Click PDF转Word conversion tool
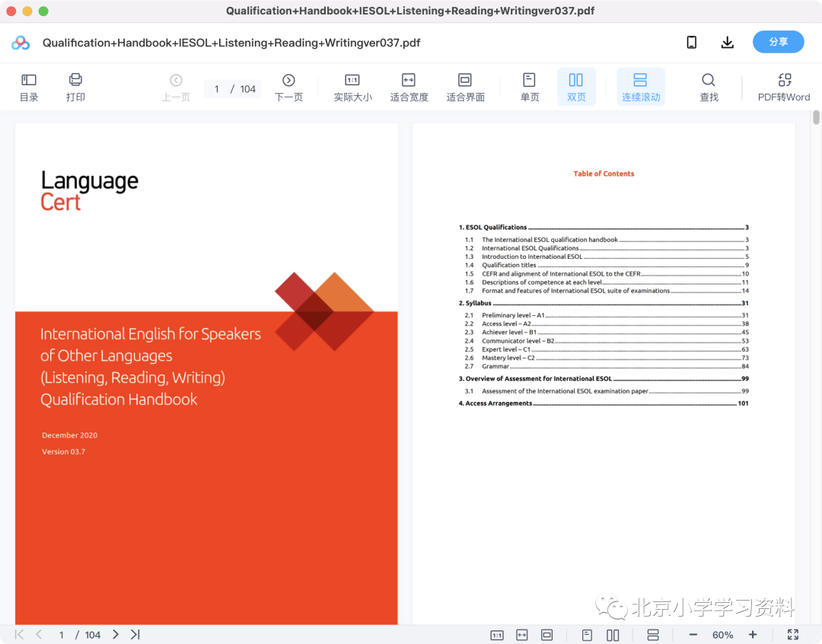Screen dimensions: 822x644 784,87
